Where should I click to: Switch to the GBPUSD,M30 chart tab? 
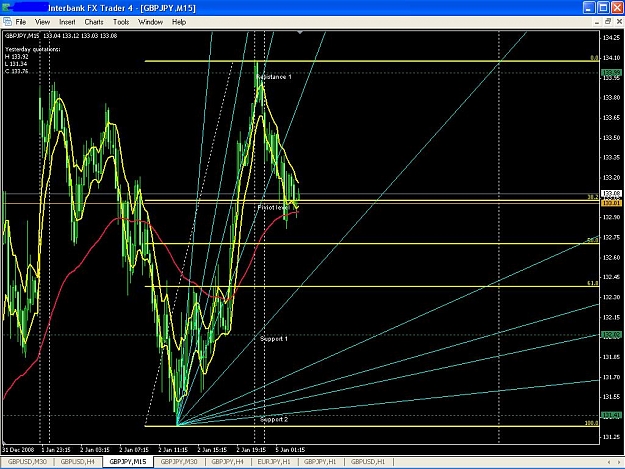[27, 462]
